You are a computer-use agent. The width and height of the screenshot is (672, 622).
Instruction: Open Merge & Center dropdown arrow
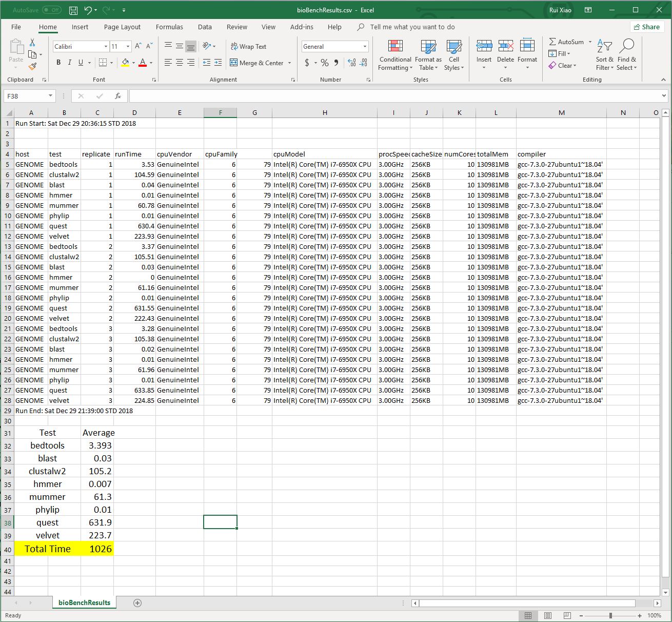[289, 63]
